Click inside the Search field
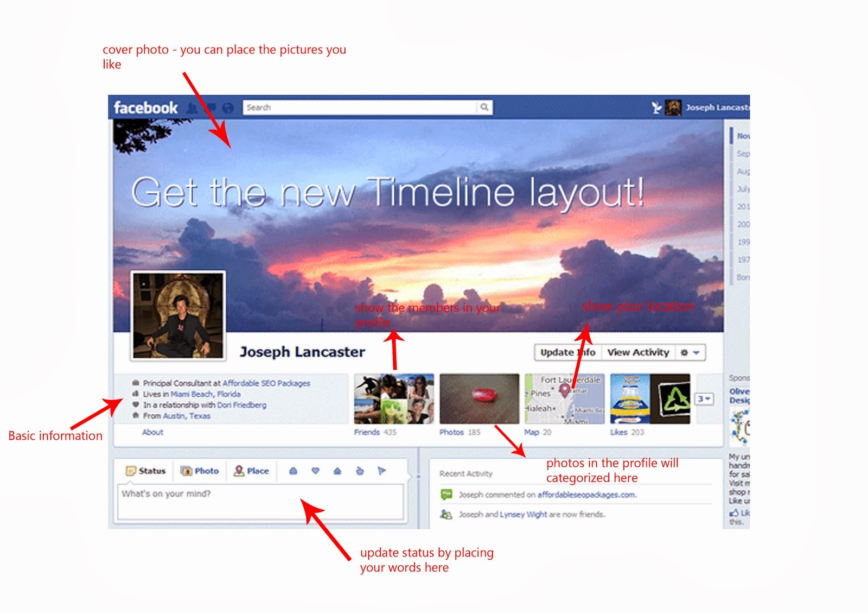Viewport: 868px width, 614px height. 360,107
